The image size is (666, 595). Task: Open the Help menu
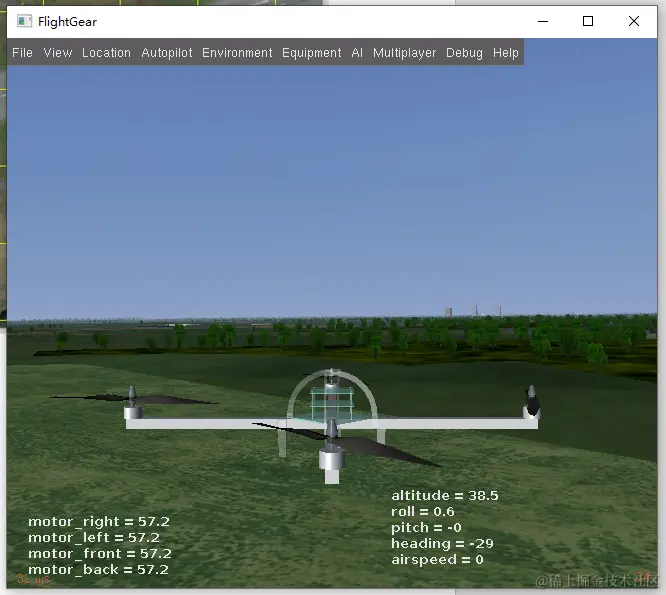[505, 53]
